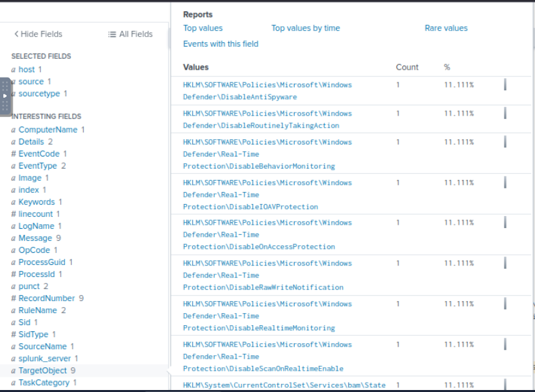Image resolution: width=535 pixels, height=392 pixels.
Task: Select the DisableRealtimeMonitoring value row
Action: point(267,316)
